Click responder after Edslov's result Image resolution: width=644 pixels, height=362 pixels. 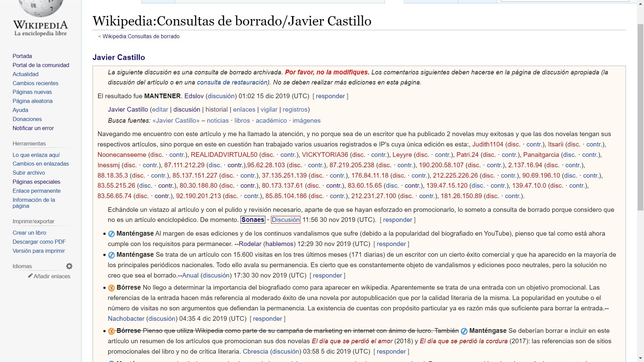coord(330,96)
